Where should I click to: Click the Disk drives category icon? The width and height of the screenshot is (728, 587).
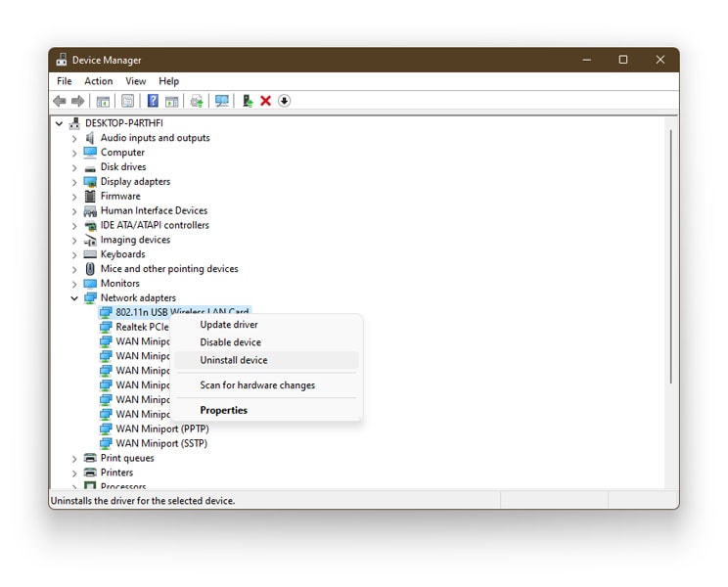pos(90,167)
